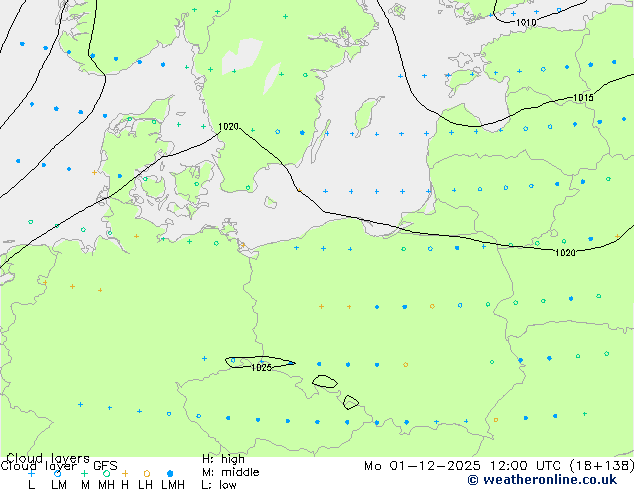
Task: Click the 'L: low' legend entry
Action: [219, 485]
